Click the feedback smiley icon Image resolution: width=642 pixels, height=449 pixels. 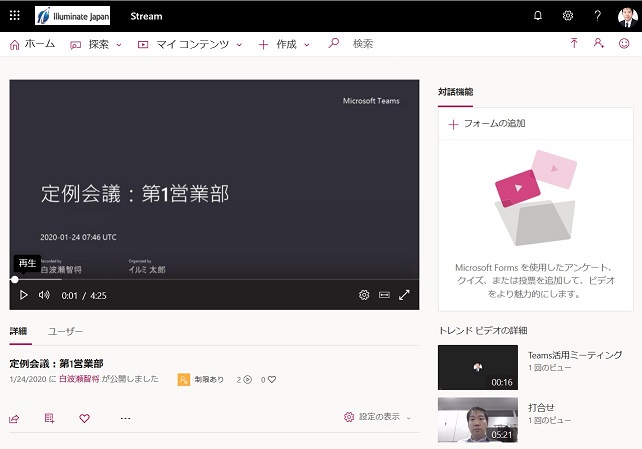coord(624,43)
